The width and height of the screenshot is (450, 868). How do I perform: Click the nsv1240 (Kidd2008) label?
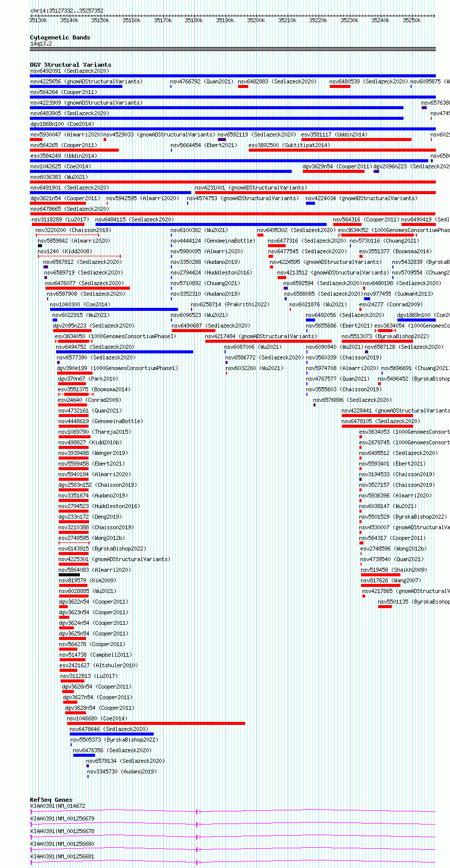pyautogui.click(x=65, y=251)
